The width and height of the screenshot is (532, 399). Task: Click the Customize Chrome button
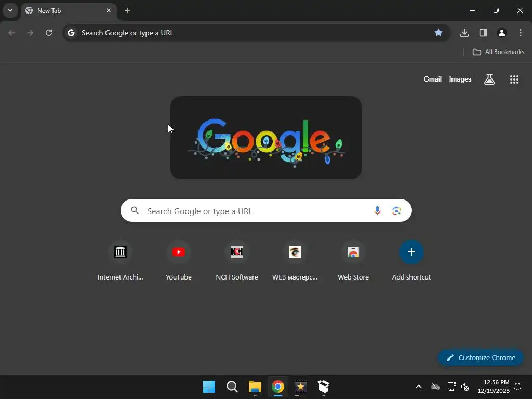[x=481, y=357]
